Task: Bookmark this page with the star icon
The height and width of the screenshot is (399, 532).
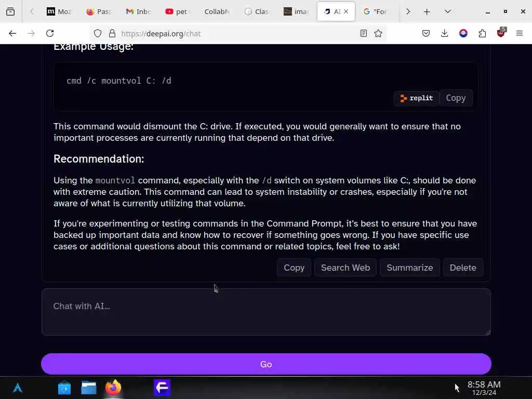Action: point(378,33)
